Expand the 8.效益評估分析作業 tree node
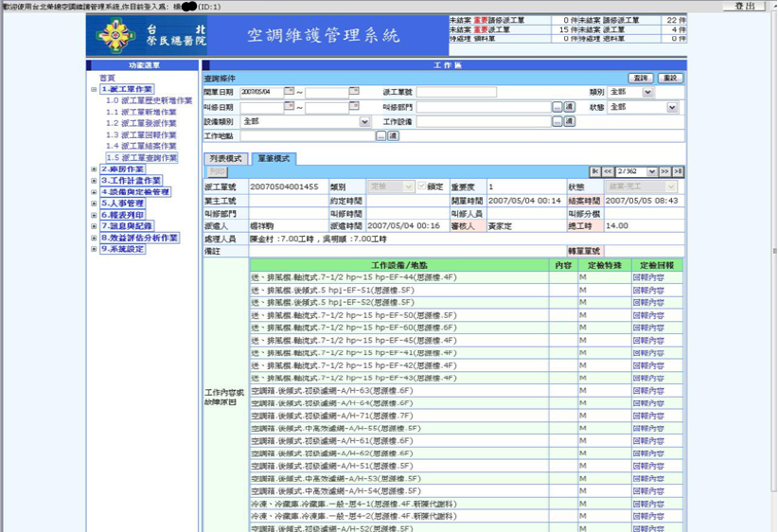Screen dimensions: 778x532 (x=94, y=238)
